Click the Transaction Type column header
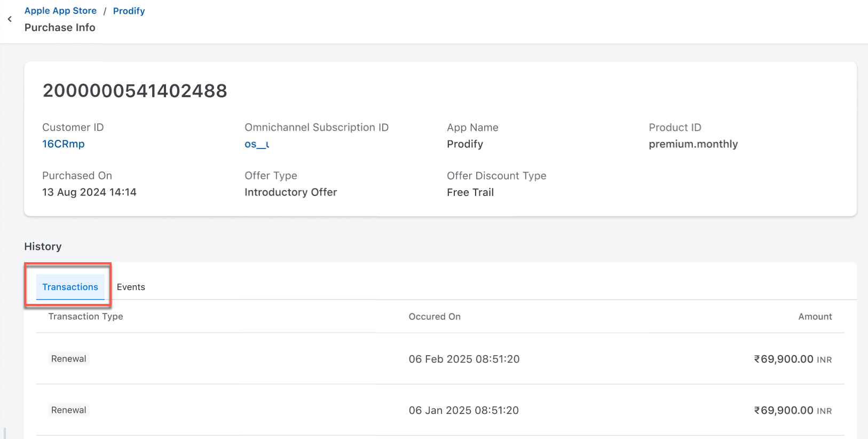The width and height of the screenshot is (868, 439). pos(85,317)
